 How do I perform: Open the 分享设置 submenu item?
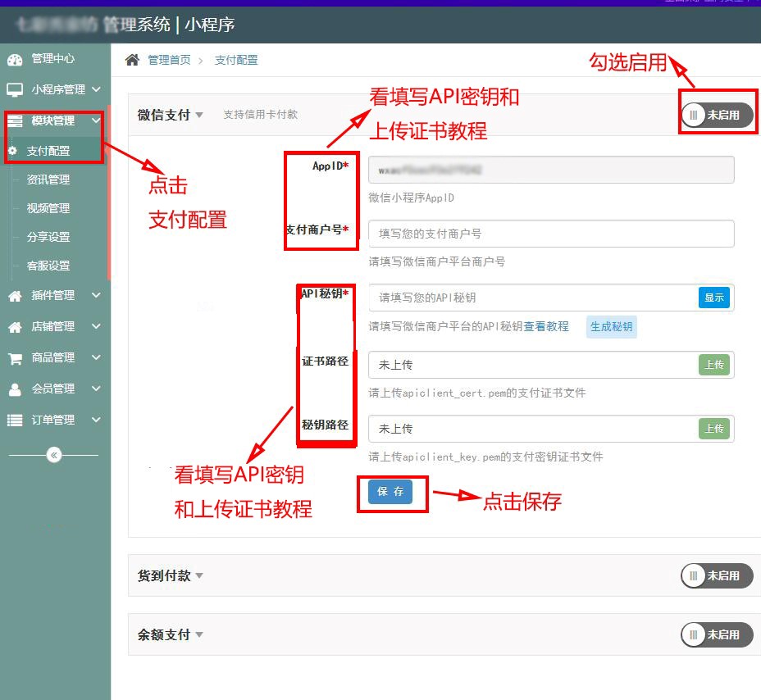click(x=48, y=237)
